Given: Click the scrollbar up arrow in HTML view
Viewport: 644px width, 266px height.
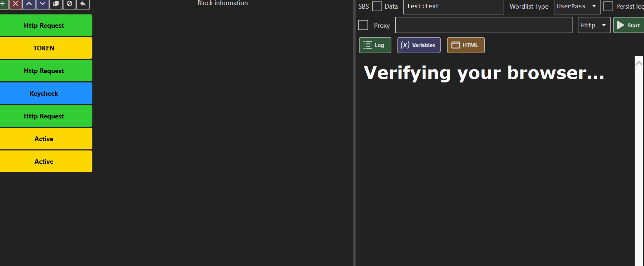Looking at the screenshot, I should (x=639, y=64).
